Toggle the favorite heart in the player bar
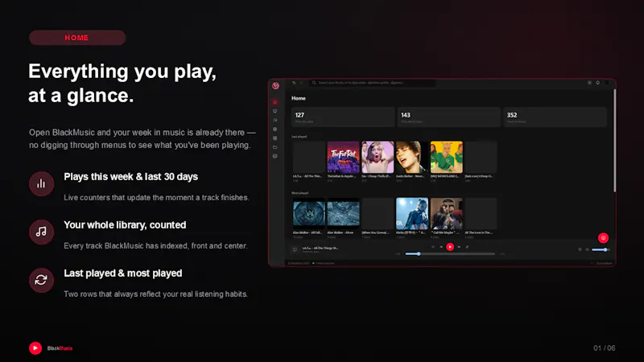This screenshot has height=362, width=644. point(580,249)
